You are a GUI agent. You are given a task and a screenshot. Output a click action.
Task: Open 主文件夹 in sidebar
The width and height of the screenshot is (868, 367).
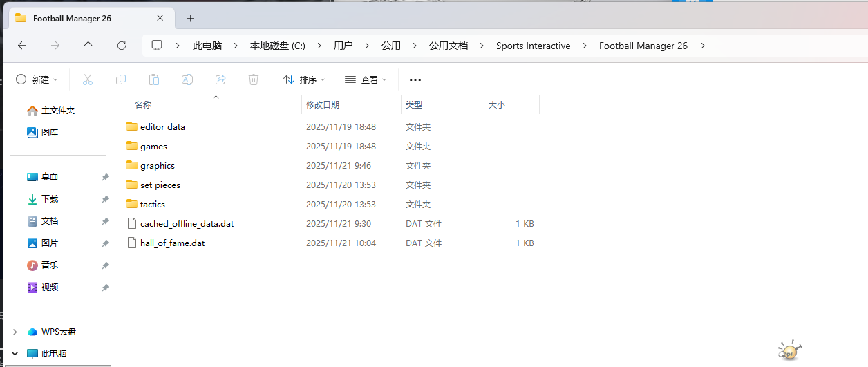tap(58, 111)
